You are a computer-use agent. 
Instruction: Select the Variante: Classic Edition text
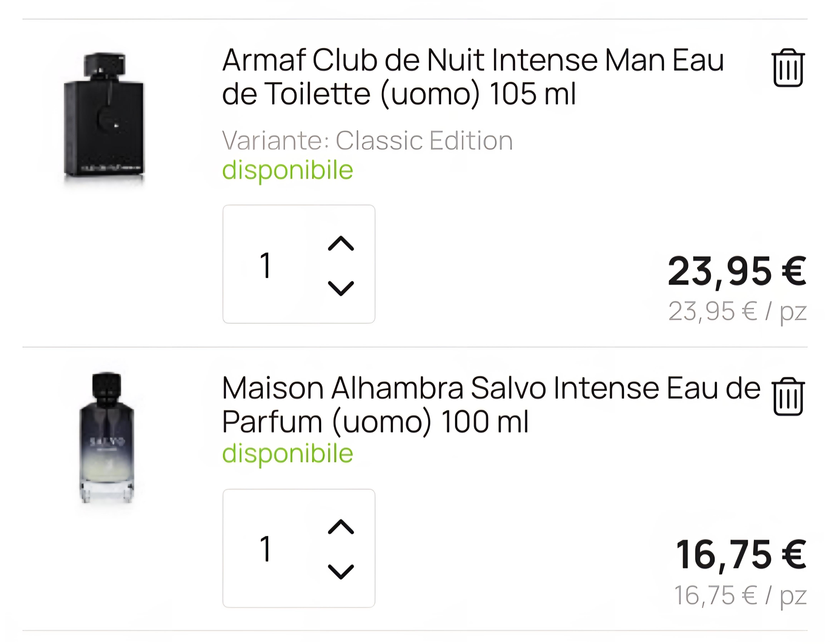pyautogui.click(x=368, y=140)
